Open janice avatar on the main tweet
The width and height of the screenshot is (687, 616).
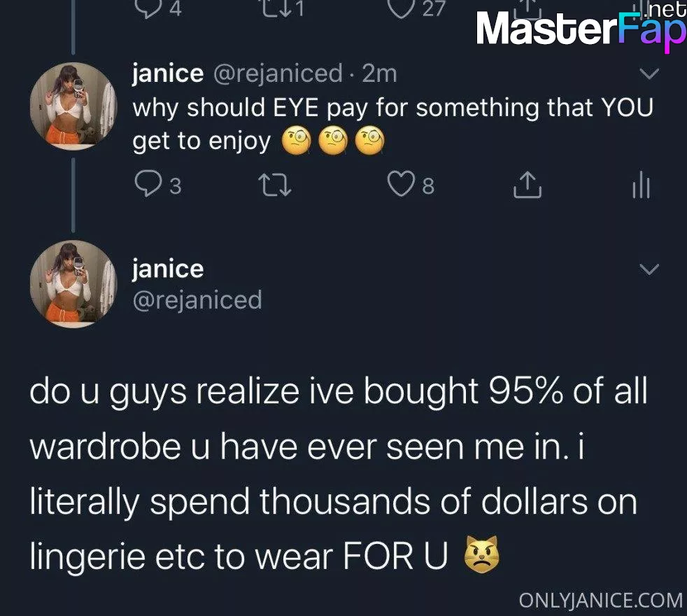tap(73, 283)
